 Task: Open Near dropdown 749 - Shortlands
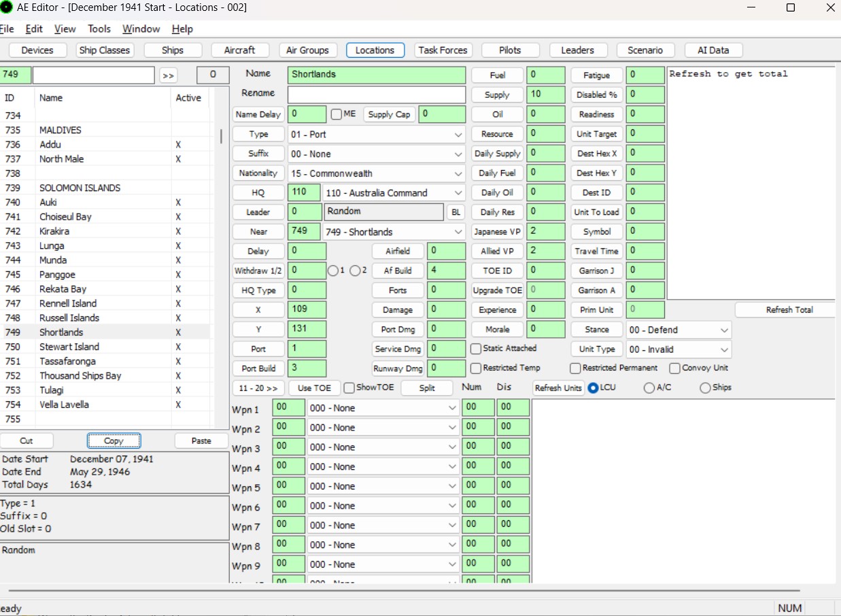[x=394, y=232]
